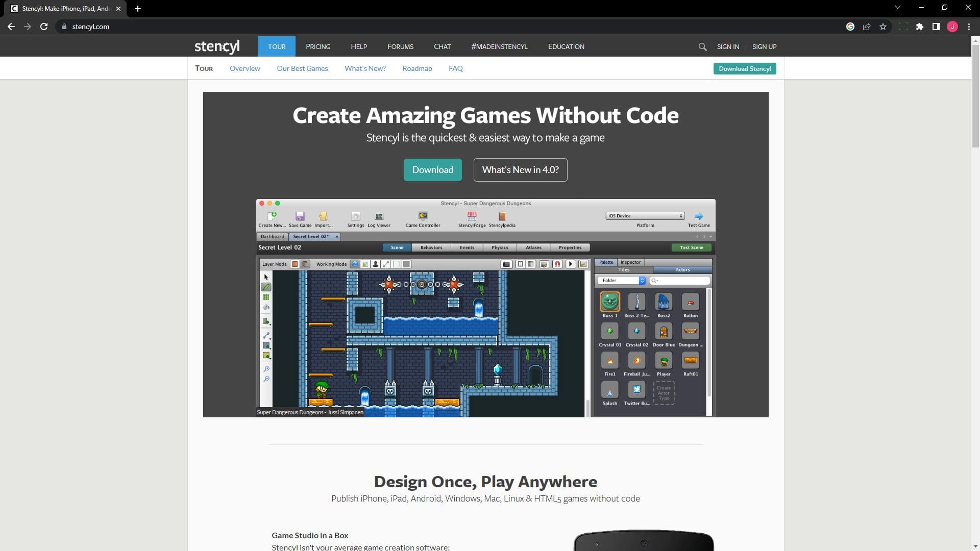The height and width of the screenshot is (551, 980).
Task: Open the Overview tour link
Action: click(245, 68)
